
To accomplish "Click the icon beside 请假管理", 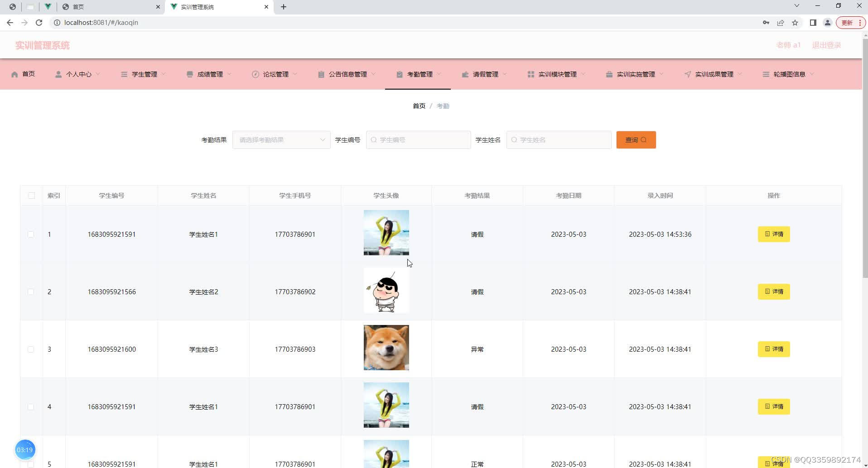I will 465,74.
